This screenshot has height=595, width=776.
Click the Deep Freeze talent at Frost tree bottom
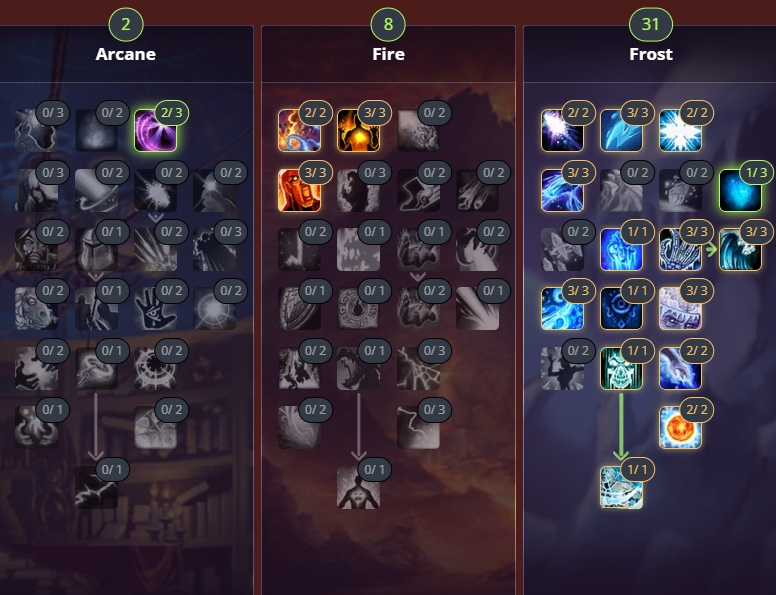[x=621, y=487]
